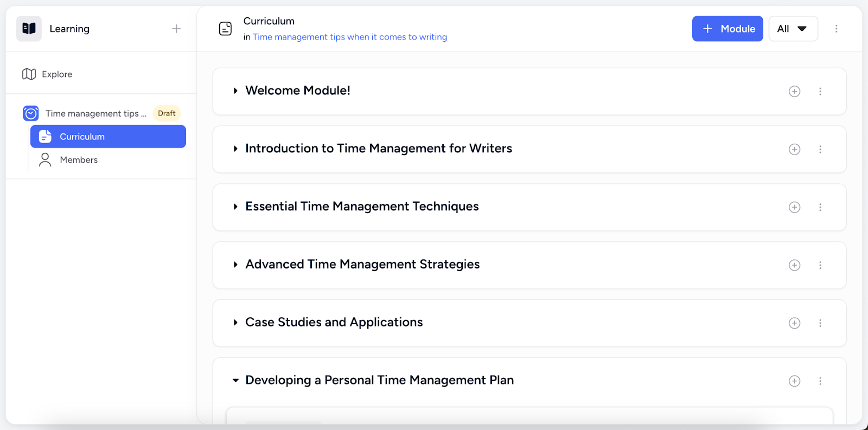Click the Members person icon
The width and height of the screenshot is (868, 430).
(x=44, y=159)
